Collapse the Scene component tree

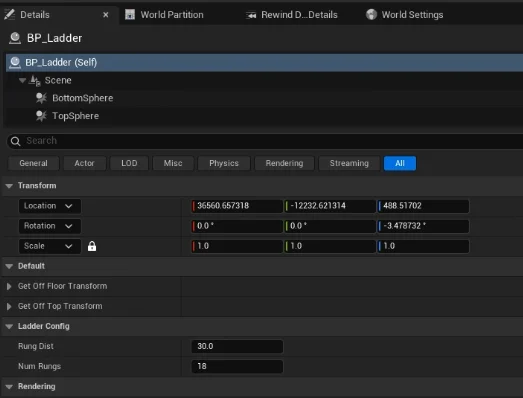[22, 80]
